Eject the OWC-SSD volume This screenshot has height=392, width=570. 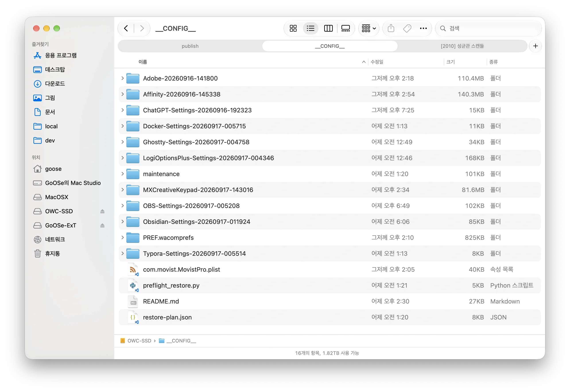[x=102, y=211]
